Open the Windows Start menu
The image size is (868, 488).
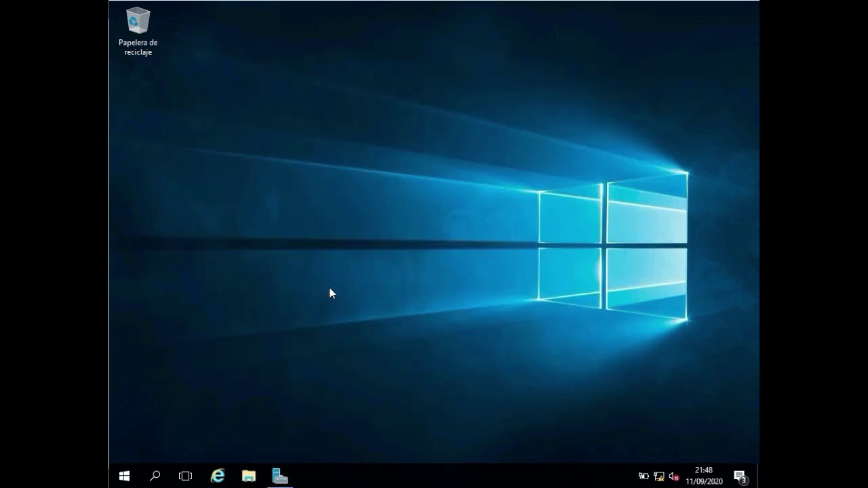point(124,476)
